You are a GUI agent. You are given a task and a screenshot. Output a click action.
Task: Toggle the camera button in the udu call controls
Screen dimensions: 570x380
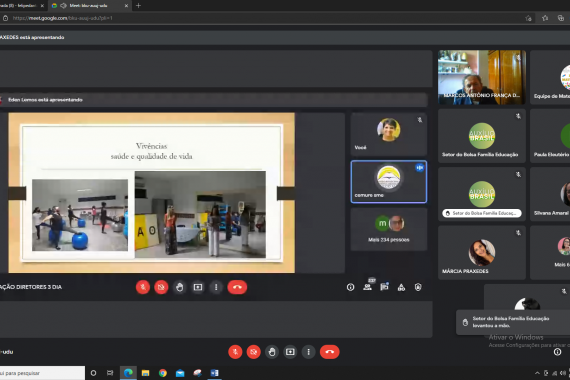pyautogui.click(x=253, y=352)
